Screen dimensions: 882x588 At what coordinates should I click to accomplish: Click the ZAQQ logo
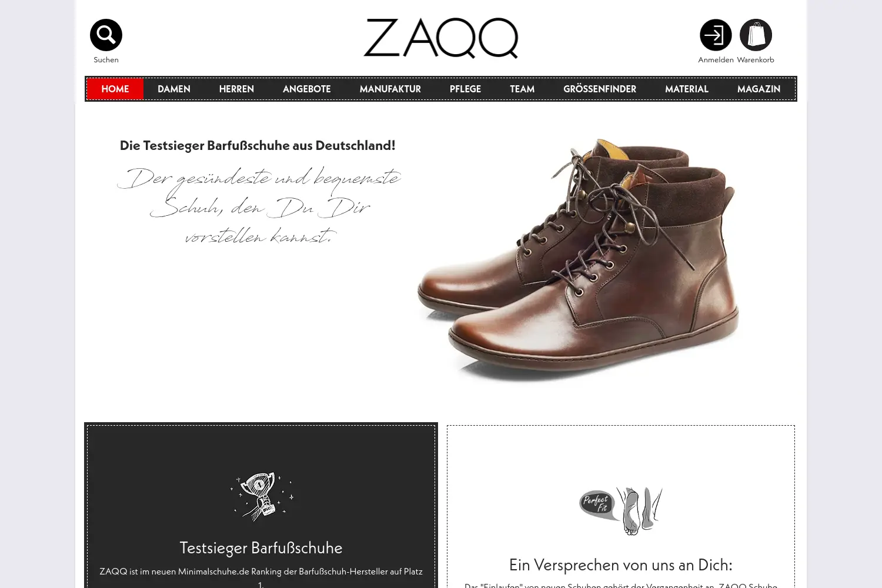click(x=441, y=38)
